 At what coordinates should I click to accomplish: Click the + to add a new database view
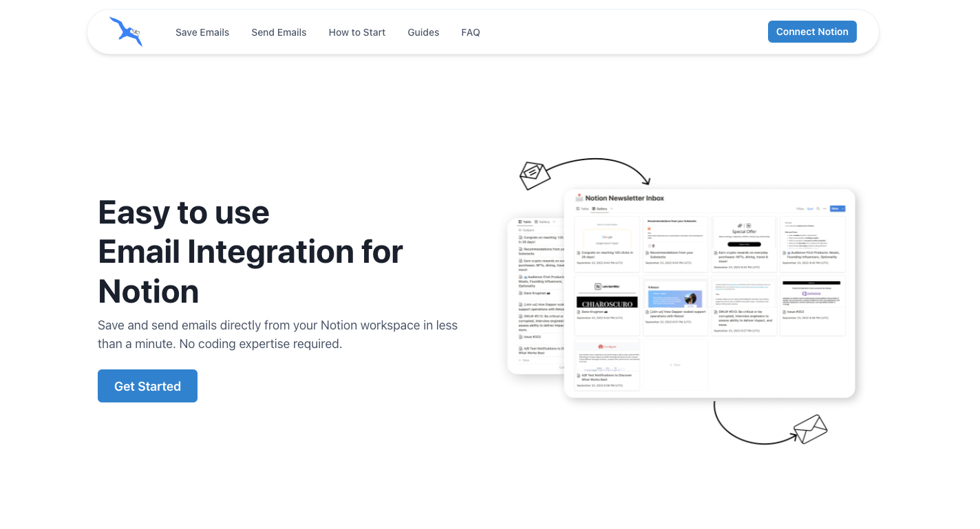pos(612,208)
